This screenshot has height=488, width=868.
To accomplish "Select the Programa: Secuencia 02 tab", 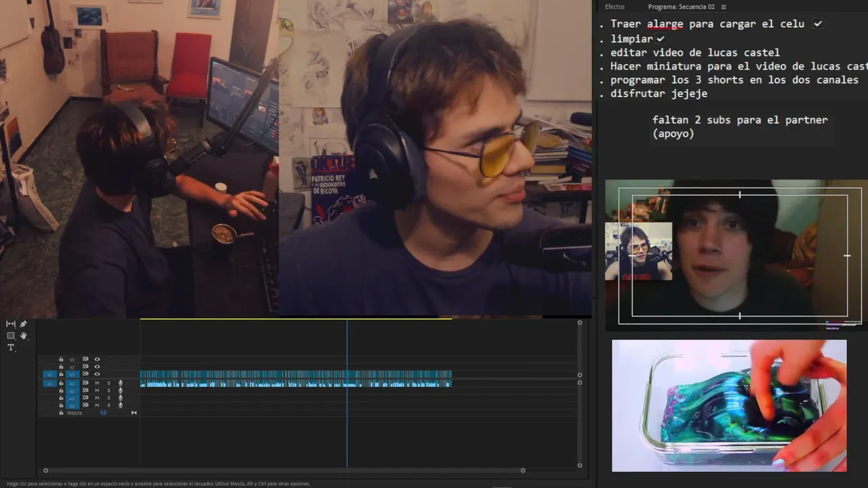I will point(681,7).
